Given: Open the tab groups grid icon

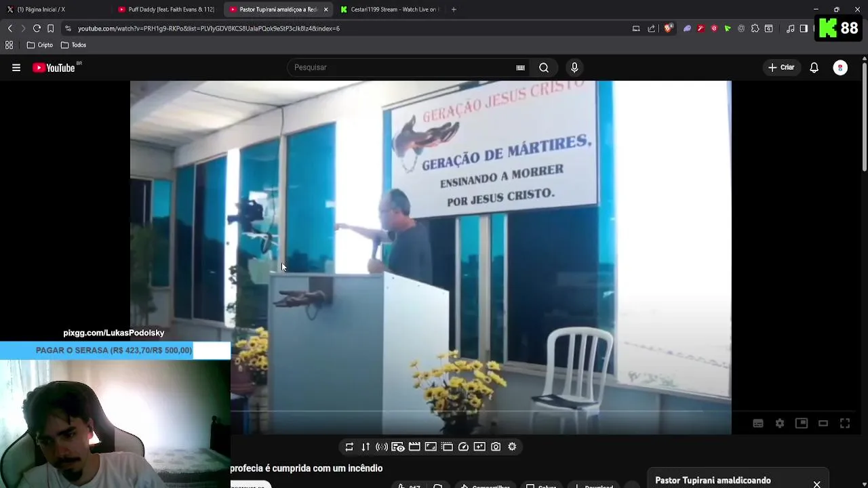Looking at the screenshot, I should tap(9, 45).
